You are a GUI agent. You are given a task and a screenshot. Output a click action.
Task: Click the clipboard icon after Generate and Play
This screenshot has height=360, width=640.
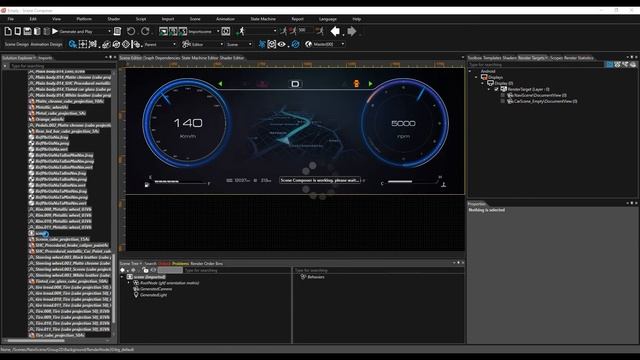point(118,31)
